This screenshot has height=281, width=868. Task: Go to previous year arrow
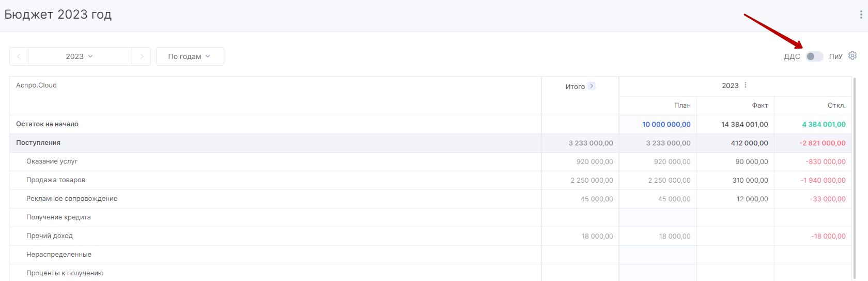coord(19,56)
